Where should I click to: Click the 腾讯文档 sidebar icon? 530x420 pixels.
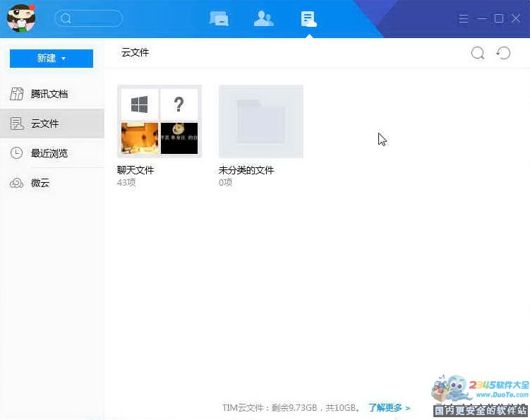tap(16, 94)
